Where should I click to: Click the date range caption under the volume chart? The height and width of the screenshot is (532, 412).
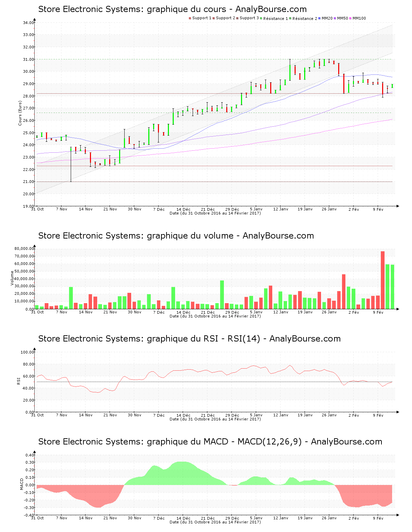click(x=215, y=316)
